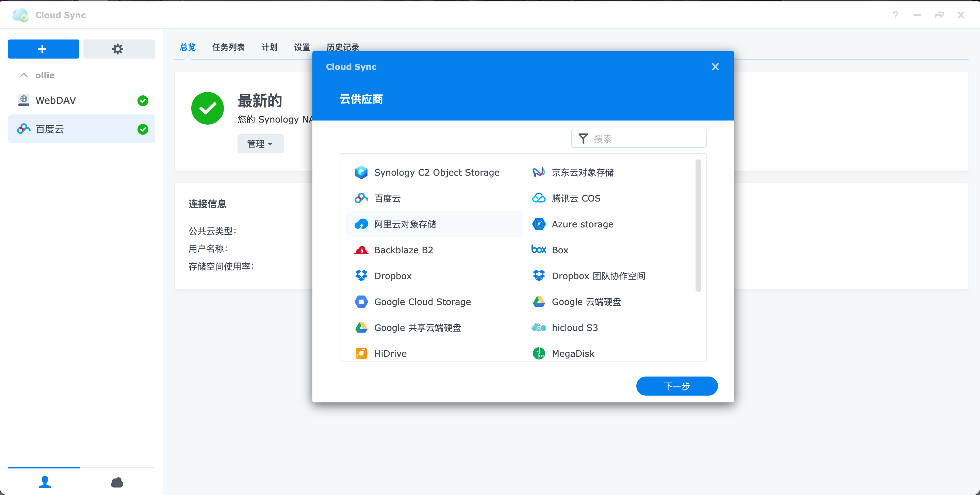The height and width of the screenshot is (495, 980).
Task: Select the hicloud S3 icon
Action: coord(539,328)
